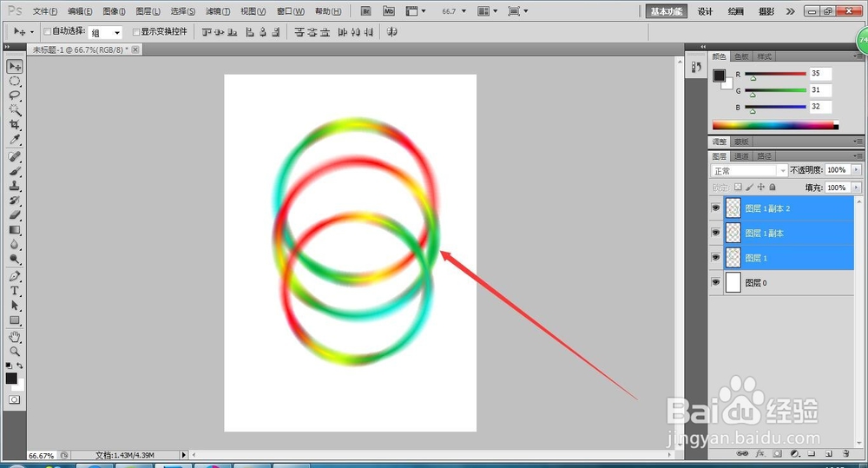Click the foreground color swatch in toolbox
This screenshot has height=468, width=868.
pos(11,379)
